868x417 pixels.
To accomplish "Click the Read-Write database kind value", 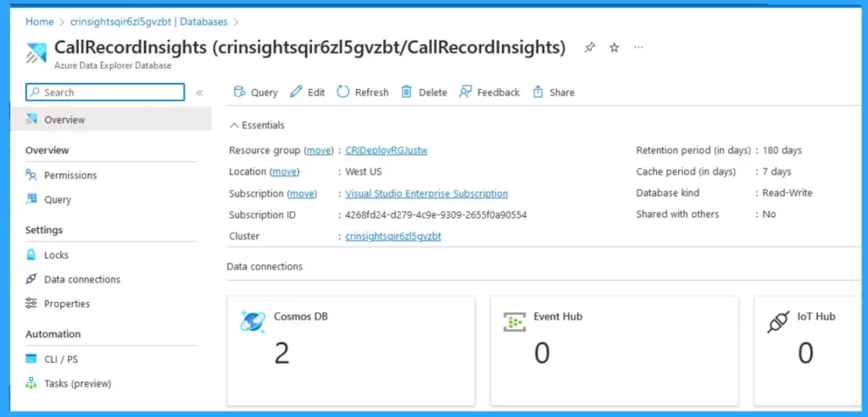I will pyautogui.click(x=787, y=192).
